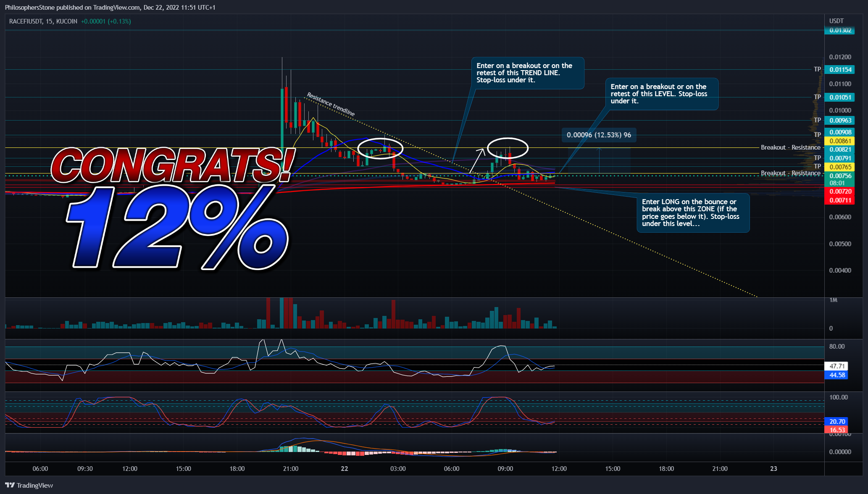Image resolution: width=868 pixels, height=494 pixels.
Task: Click the 100.00 stochastic scale label
Action: pos(838,397)
